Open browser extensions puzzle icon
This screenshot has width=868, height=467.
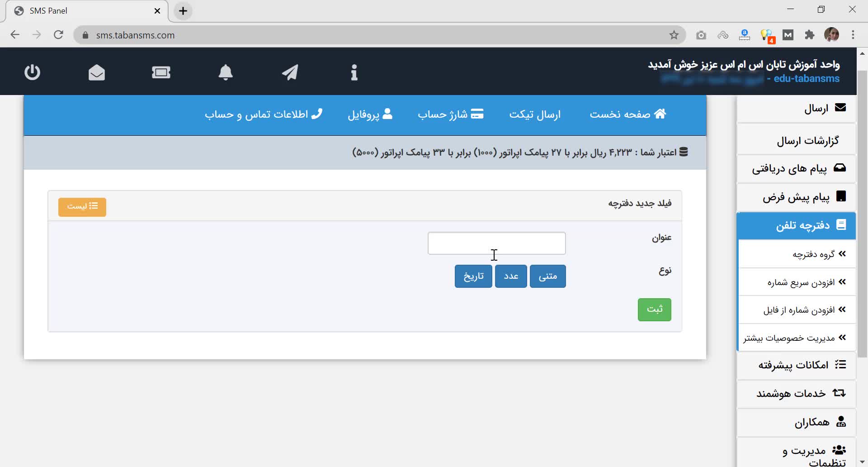pyautogui.click(x=809, y=35)
